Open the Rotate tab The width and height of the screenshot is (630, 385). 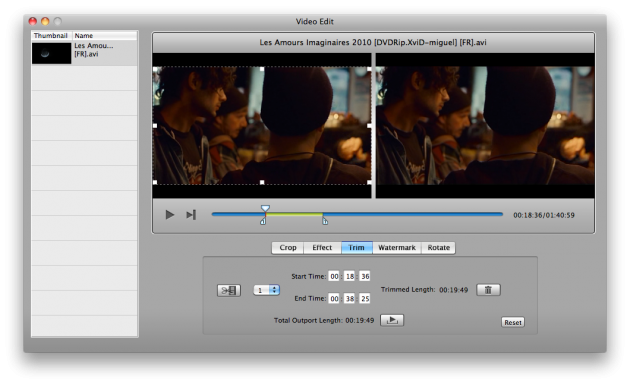point(438,248)
